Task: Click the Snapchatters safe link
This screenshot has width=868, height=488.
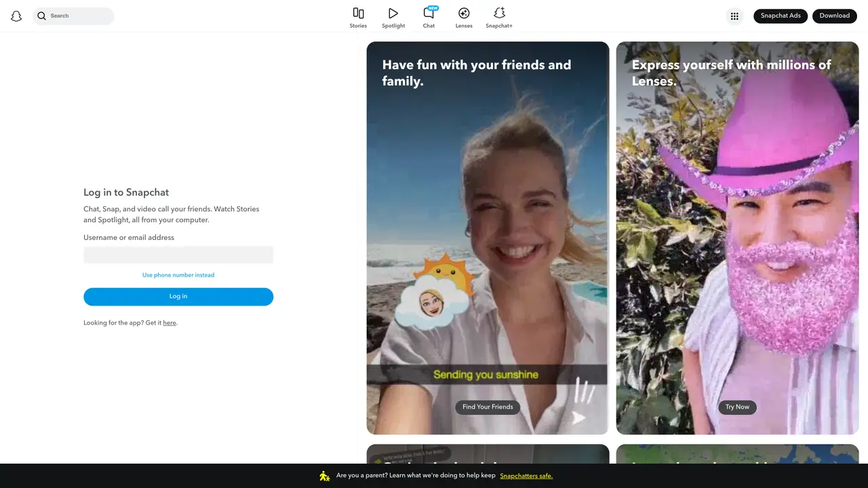Action: click(526, 476)
